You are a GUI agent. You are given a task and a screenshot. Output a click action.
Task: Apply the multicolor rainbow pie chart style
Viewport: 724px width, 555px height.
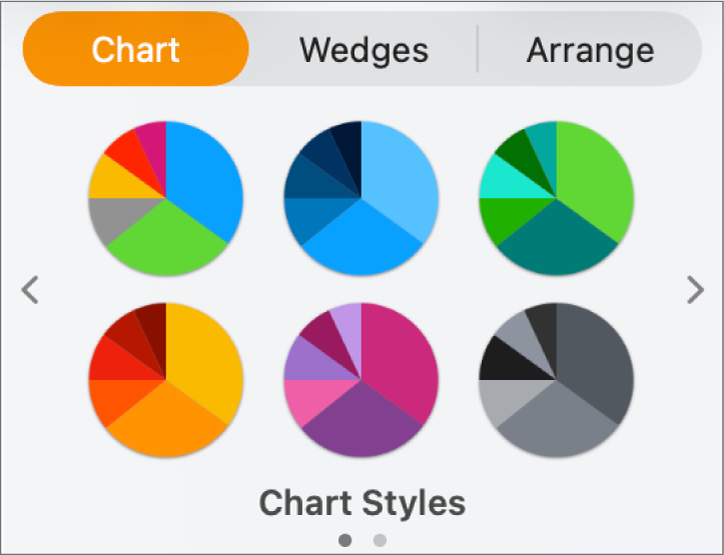pos(166,198)
